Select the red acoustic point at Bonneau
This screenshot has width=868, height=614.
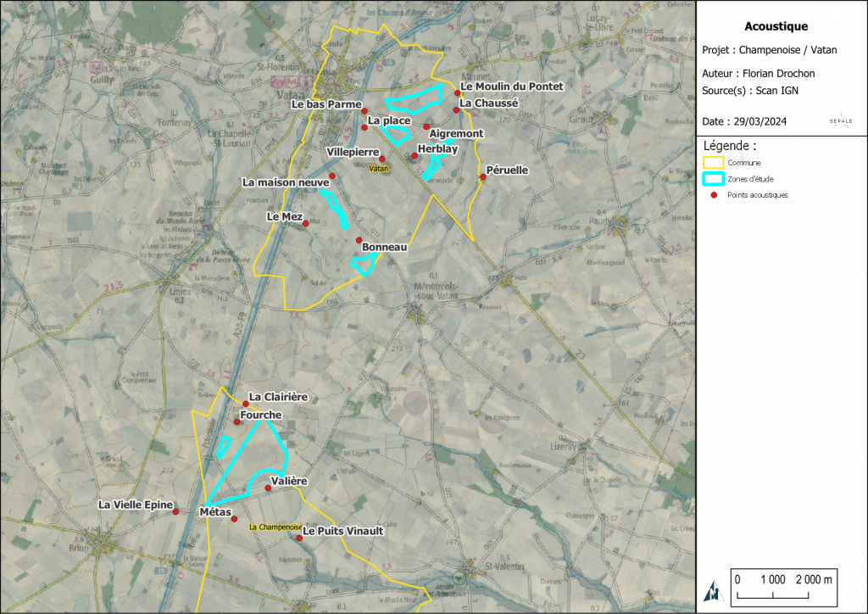[359, 240]
